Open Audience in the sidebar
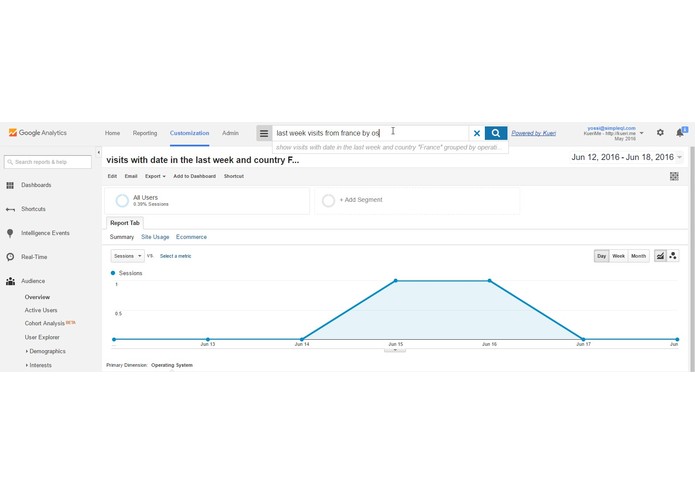This screenshot has width=695, height=494. tap(33, 281)
